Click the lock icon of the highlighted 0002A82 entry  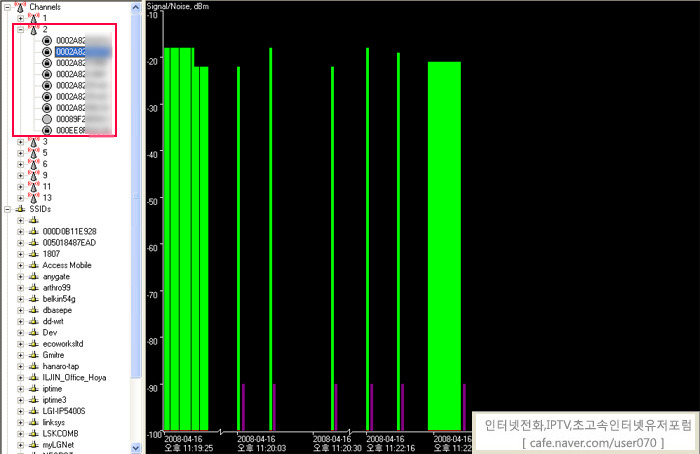(x=47, y=52)
